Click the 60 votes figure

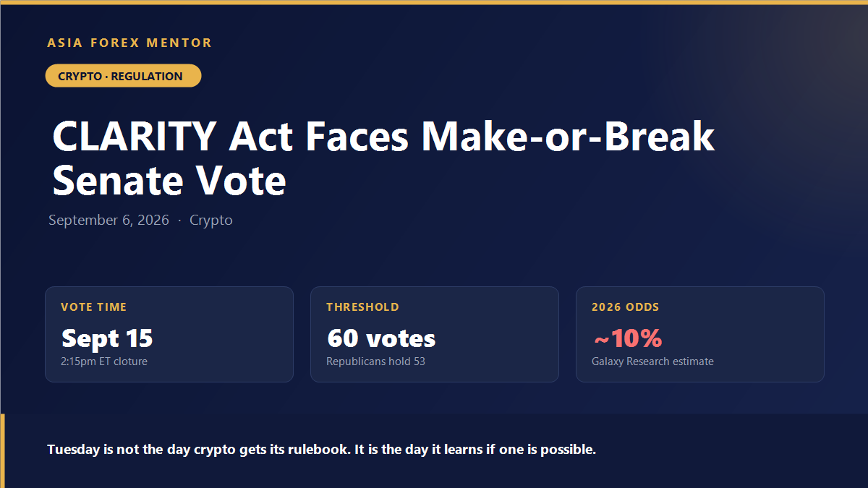tap(381, 338)
